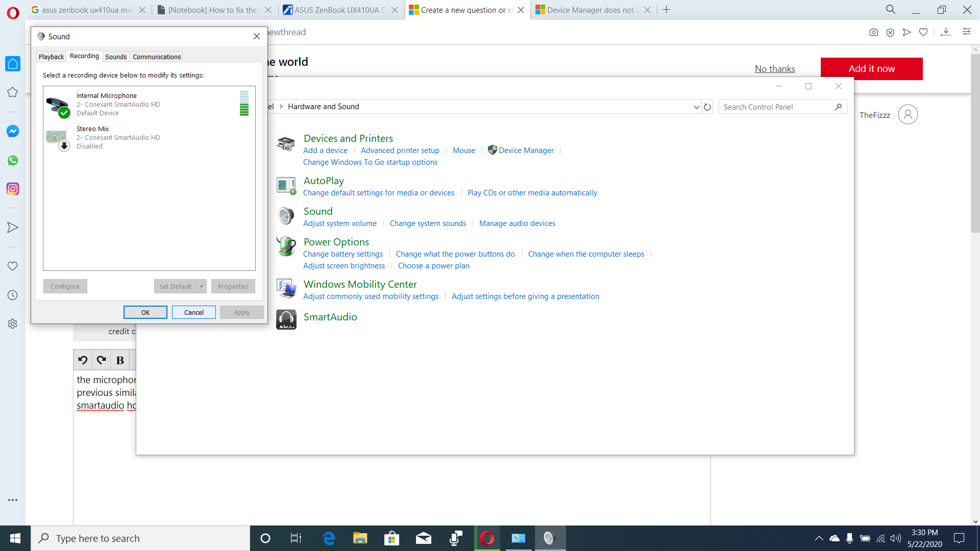Show hidden system tray icons
The width and height of the screenshot is (980, 551).
(x=819, y=538)
